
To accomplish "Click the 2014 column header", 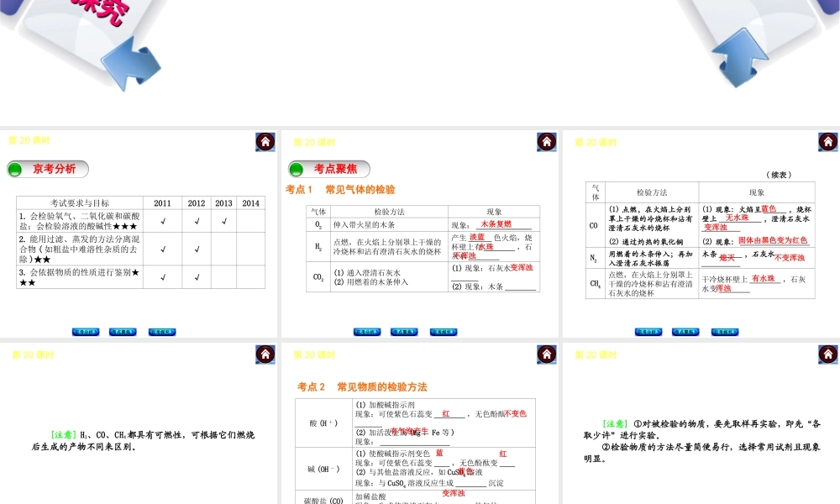I will 250,203.
